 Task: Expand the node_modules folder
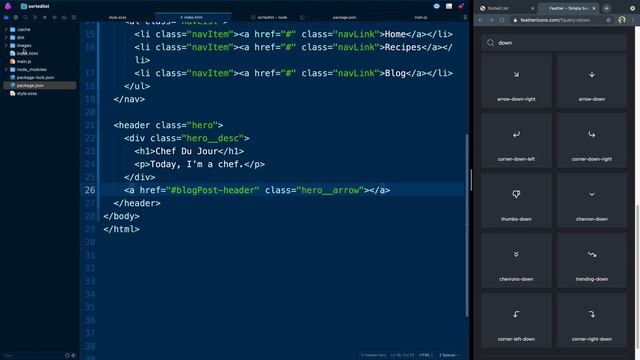(6, 69)
